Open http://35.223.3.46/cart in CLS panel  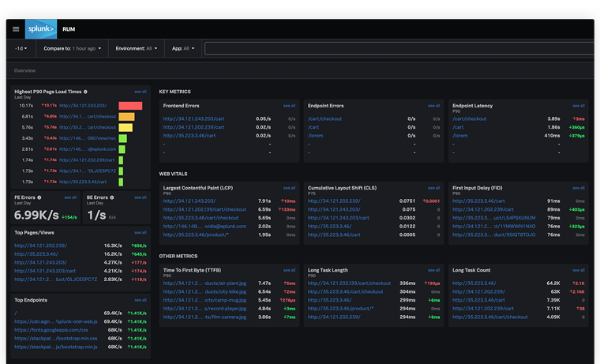point(334,235)
